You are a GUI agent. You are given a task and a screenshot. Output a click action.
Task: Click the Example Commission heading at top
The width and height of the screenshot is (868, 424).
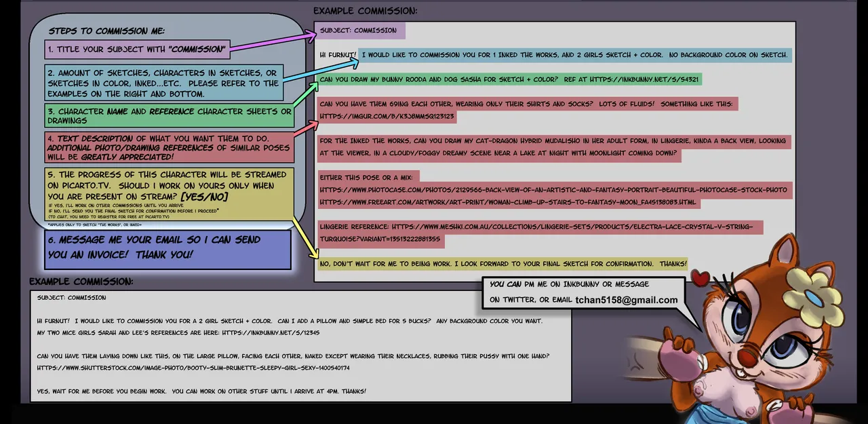tap(365, 11)
